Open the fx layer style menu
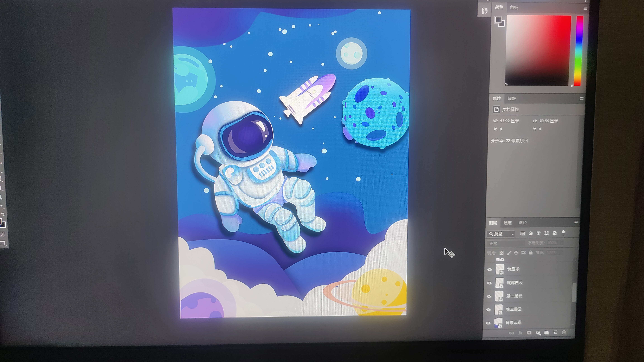Viewport: 644px width, 362px height. 520,333
